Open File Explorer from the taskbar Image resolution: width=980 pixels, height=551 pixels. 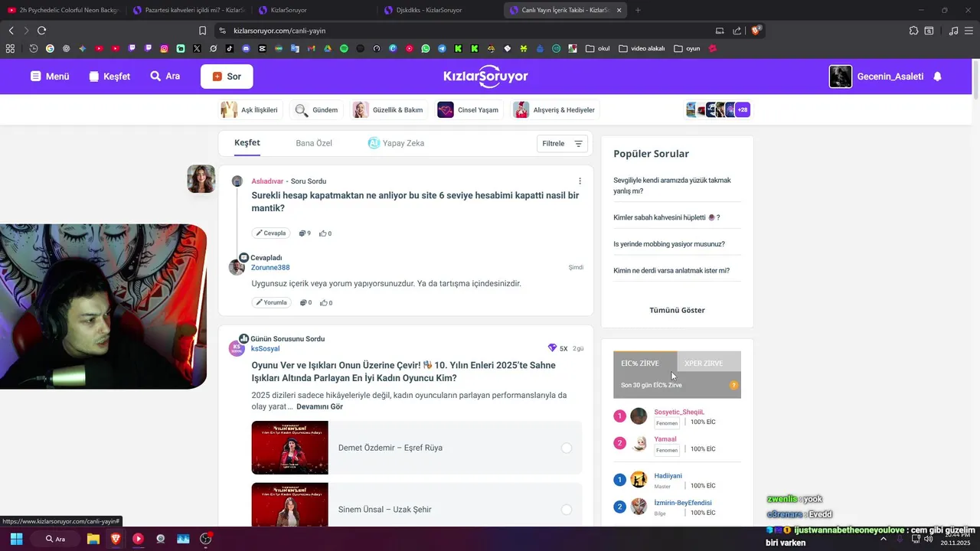(93, 539)
